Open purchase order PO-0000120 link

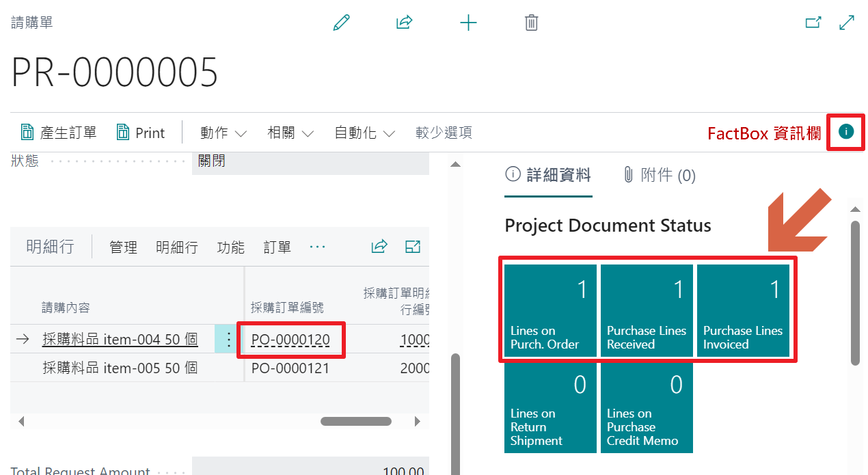coord(290,340)
